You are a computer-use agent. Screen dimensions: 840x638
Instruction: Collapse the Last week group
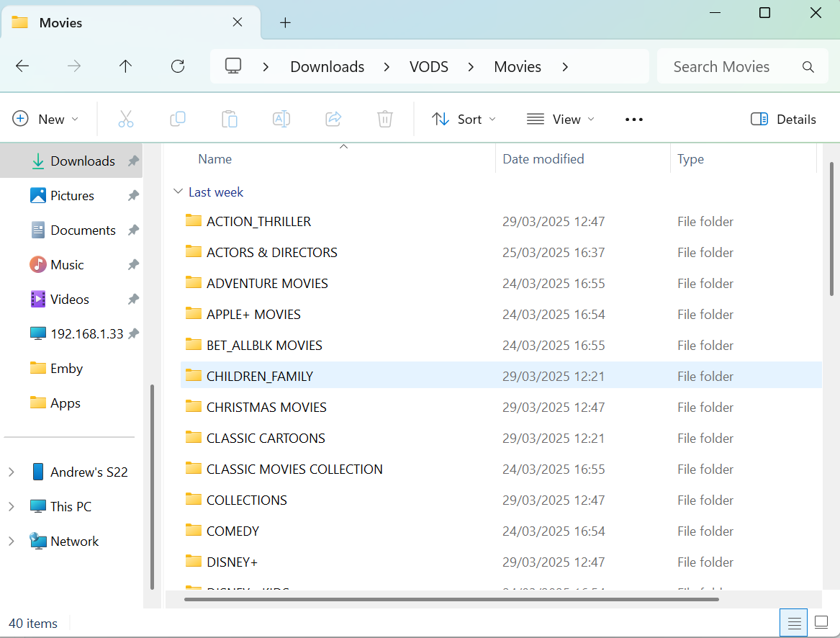pos(177,192)
